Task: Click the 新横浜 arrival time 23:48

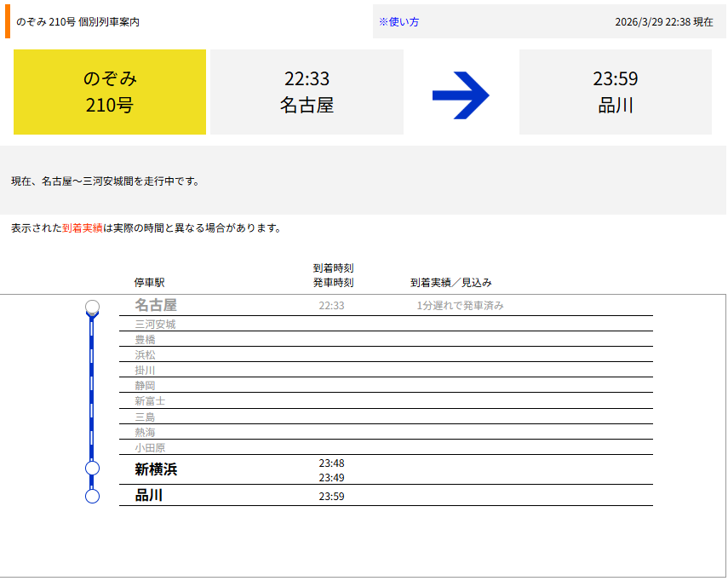Action: [331, 463]
